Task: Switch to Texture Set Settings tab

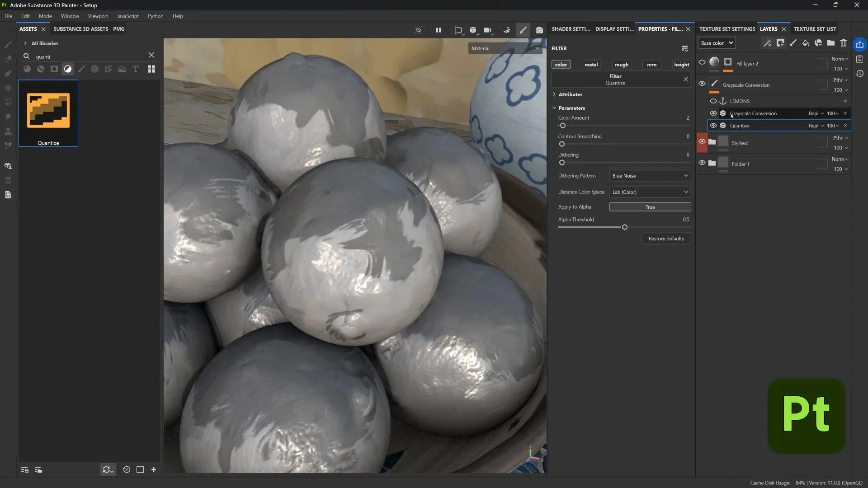Action: click(x=727, y=29)
